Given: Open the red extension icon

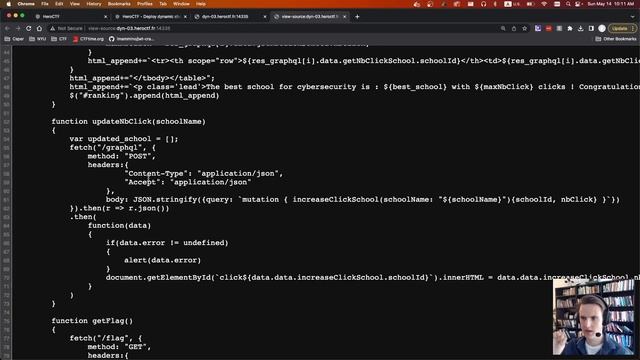Looking at the screenshot, I should point(549,29).
